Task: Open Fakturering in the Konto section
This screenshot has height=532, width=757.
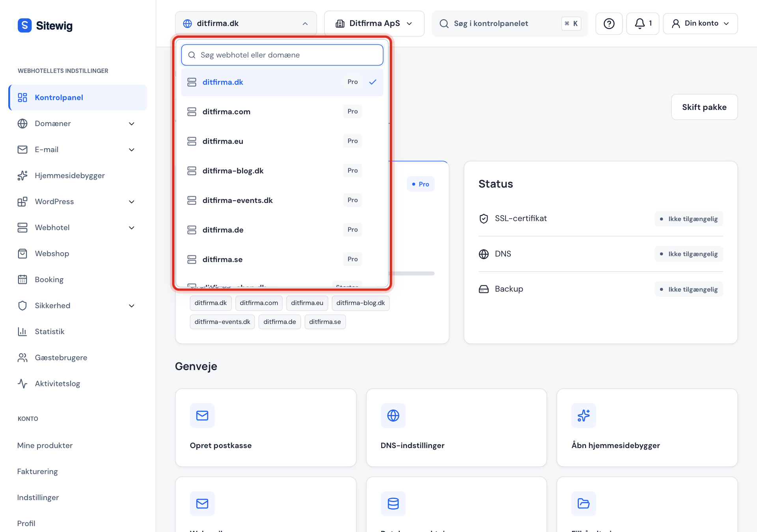Action: pyautogui.click(x=37, y=471)
